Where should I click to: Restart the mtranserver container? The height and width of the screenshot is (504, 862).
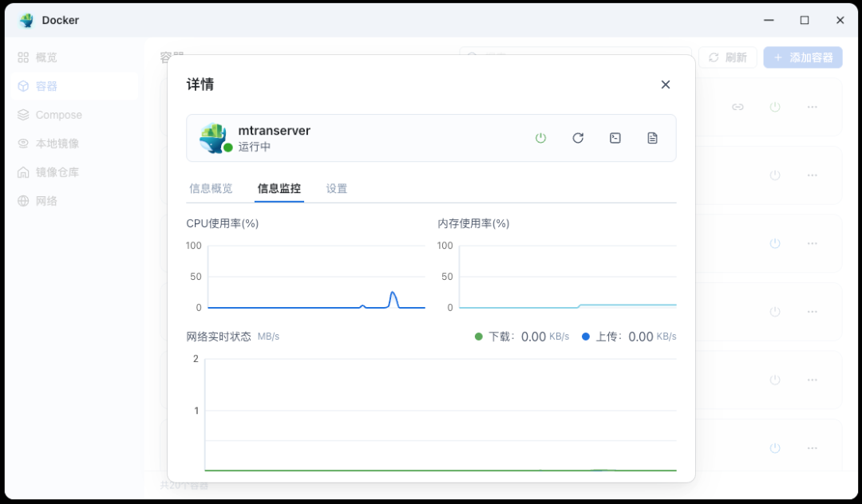click(x=578, y=138)
